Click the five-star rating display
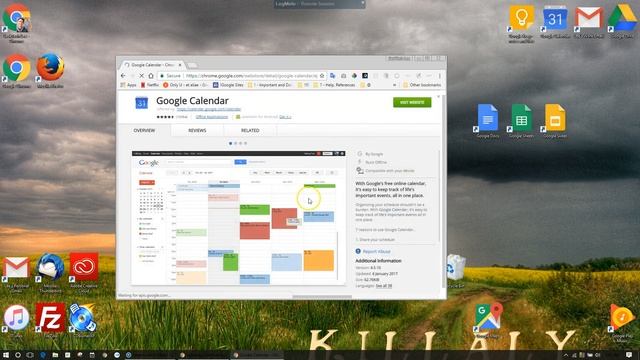 (x=165, y=117)
